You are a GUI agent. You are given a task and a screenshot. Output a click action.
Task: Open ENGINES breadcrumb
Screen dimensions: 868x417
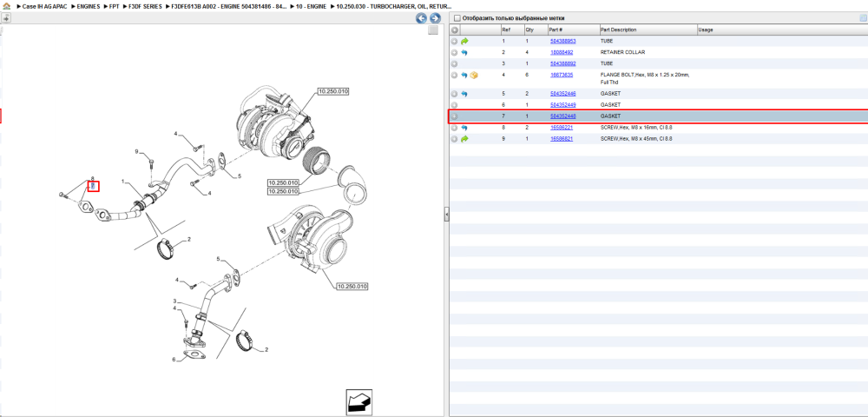(88, 5)
